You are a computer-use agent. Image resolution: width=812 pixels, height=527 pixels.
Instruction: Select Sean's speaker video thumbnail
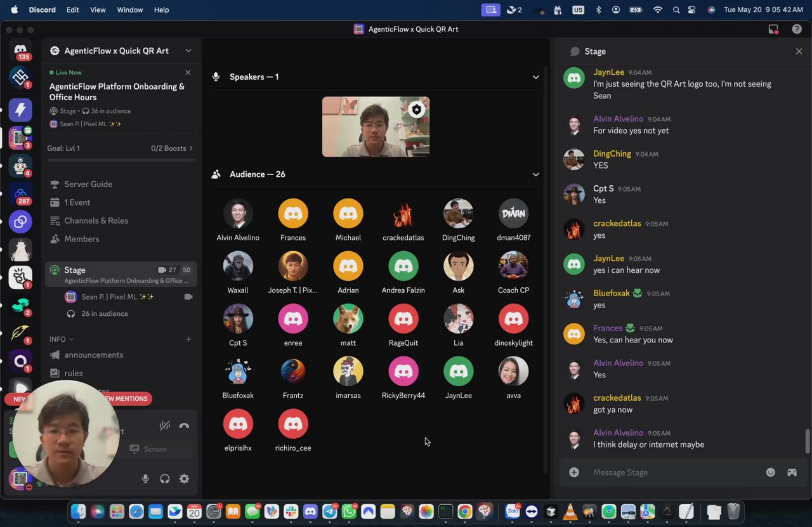pos(376,127)
